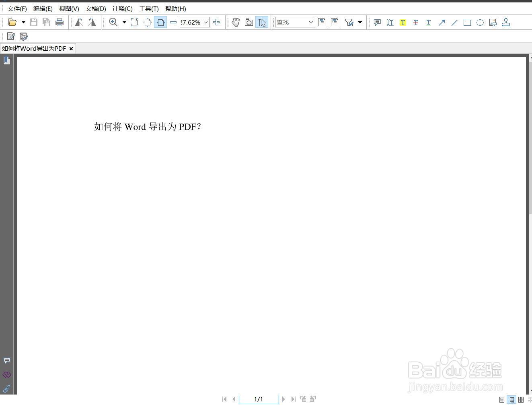Go to next view
The width and height of the screenshot is (532, 405).
pos(313,399)
